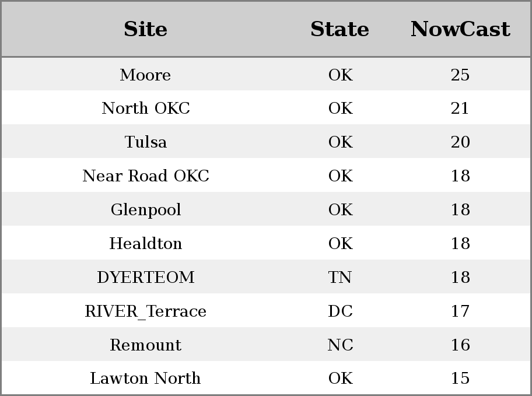
Task: Click the NowCast value 25
Action: tap(460, 75)
